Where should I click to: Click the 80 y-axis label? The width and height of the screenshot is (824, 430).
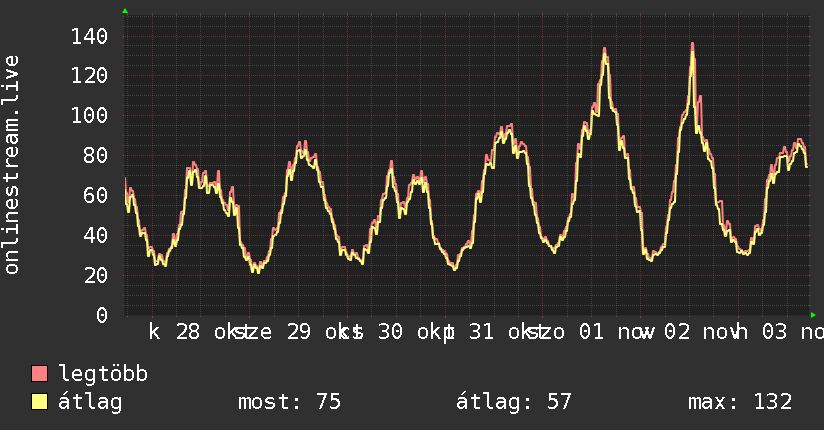tap(96, 156)
